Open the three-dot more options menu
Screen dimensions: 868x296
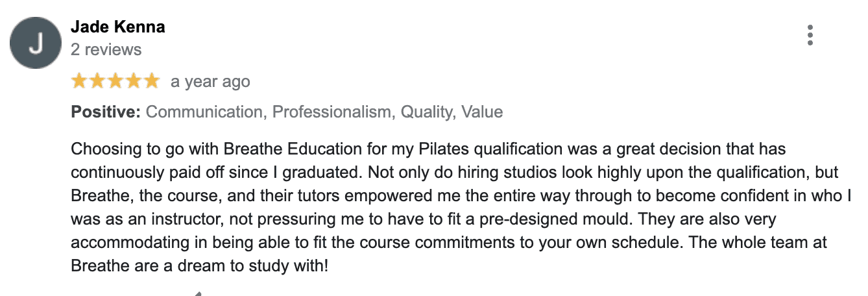(x=810, y=35)
